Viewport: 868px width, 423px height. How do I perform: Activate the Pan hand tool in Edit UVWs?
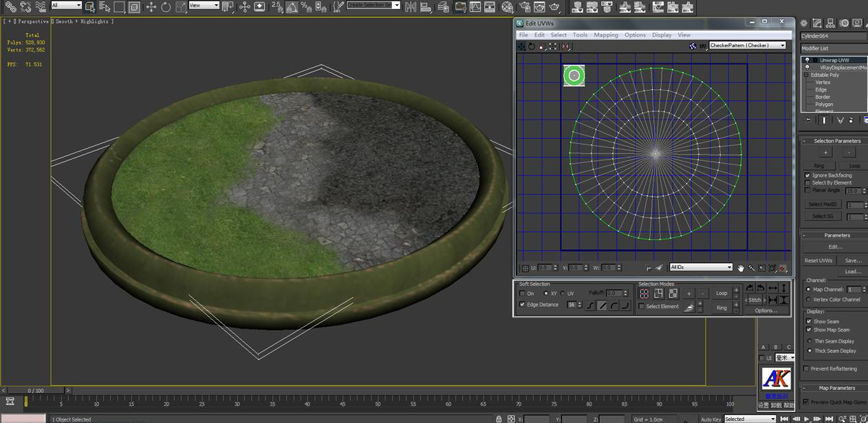click(741, 268)
